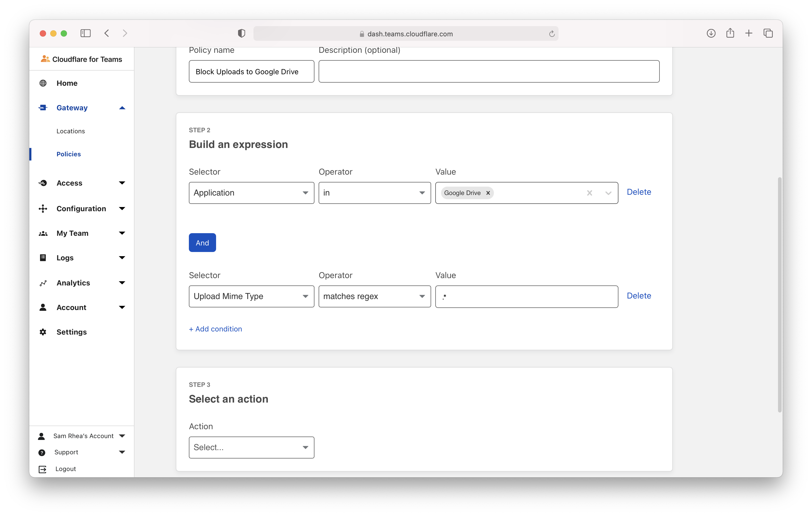Open Settings via the gear icon

tap(43, 332)
